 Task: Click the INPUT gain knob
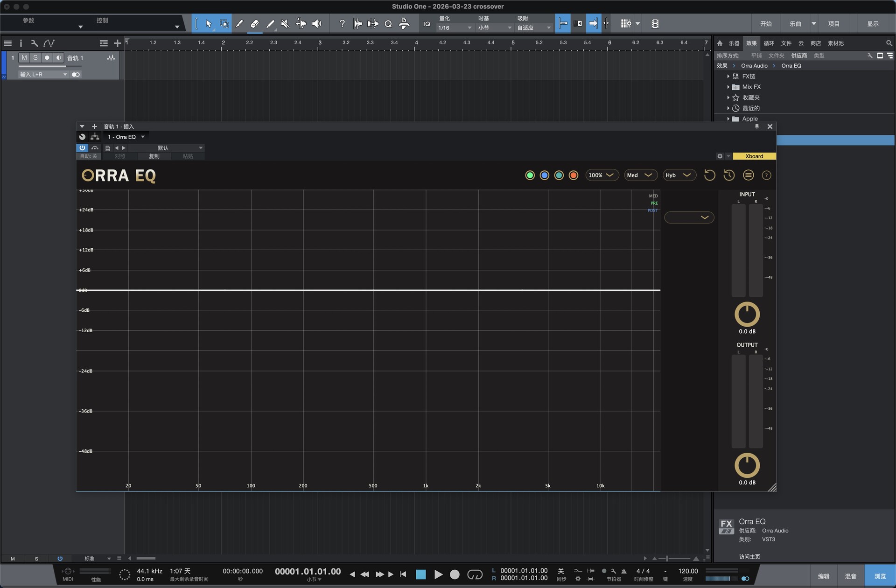coord(747,315)
